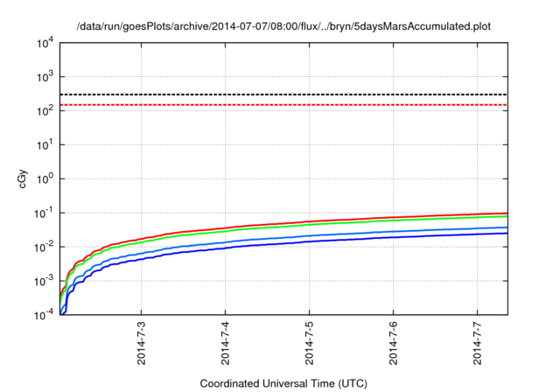The height and width of the screenshot is (392, 560).
Task: Click the cGy y-axis label
Action: [x=22, y=178]
